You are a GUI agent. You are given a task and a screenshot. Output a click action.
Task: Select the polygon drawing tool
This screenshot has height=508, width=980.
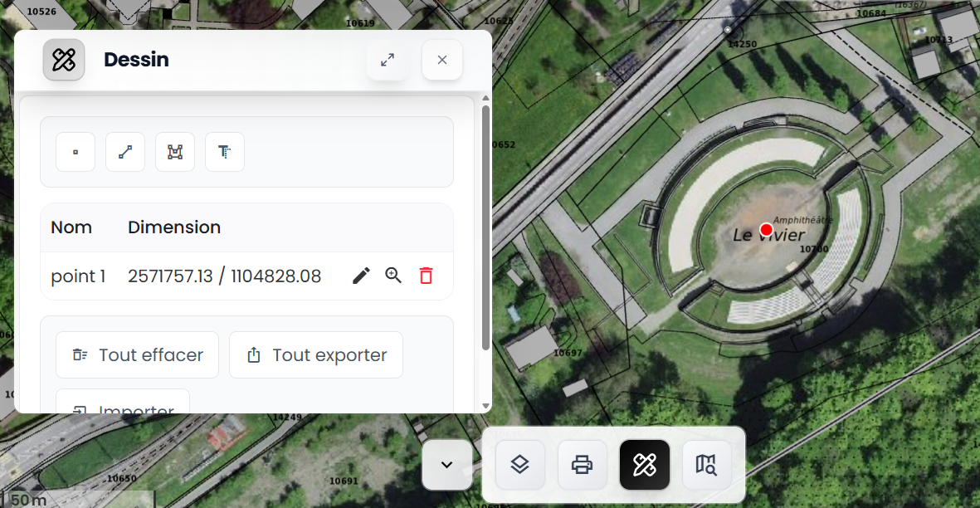point(175,152)
